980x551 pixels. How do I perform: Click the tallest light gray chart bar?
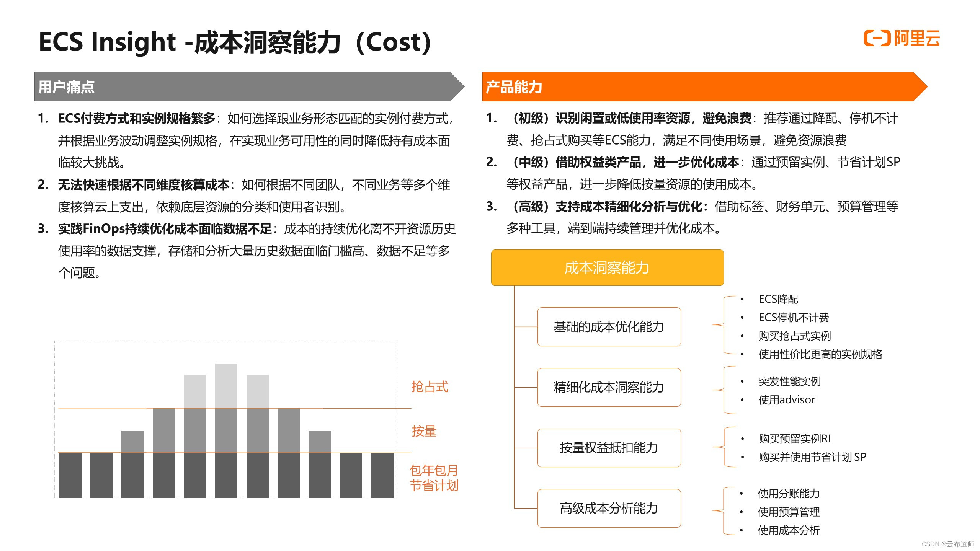(x=226, y=386)
